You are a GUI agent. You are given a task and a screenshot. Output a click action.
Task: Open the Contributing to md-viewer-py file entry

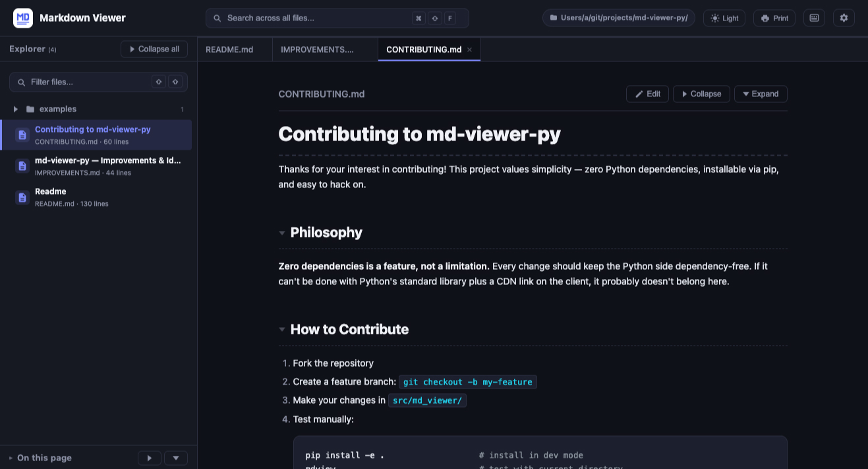(96, 135)
